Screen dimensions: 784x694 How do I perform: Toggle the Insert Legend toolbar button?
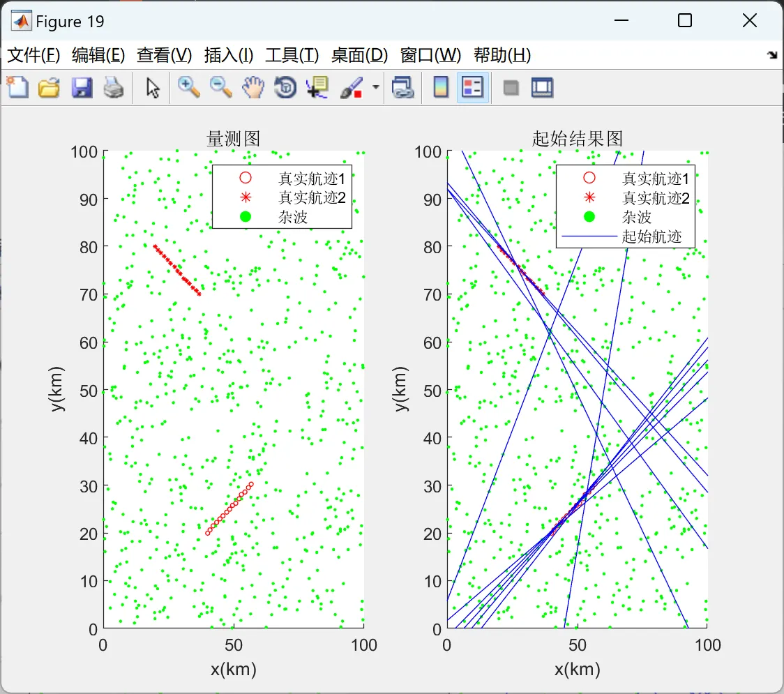[472, 87]
